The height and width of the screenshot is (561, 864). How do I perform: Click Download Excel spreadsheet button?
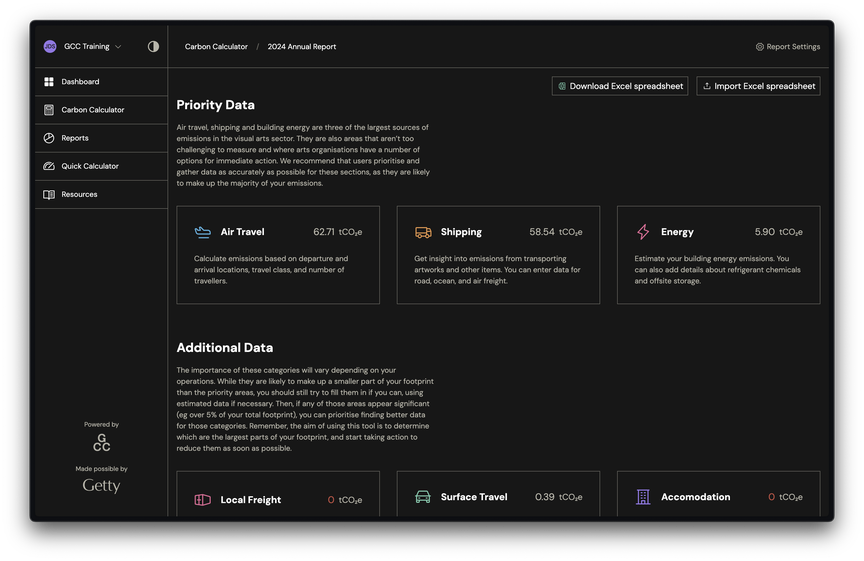tap(620, 86)
